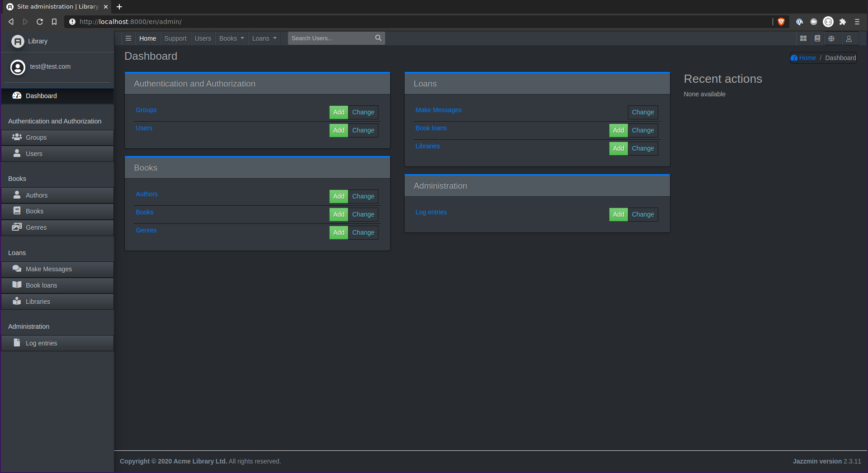Open the Support navbar item

pos(175,38)
